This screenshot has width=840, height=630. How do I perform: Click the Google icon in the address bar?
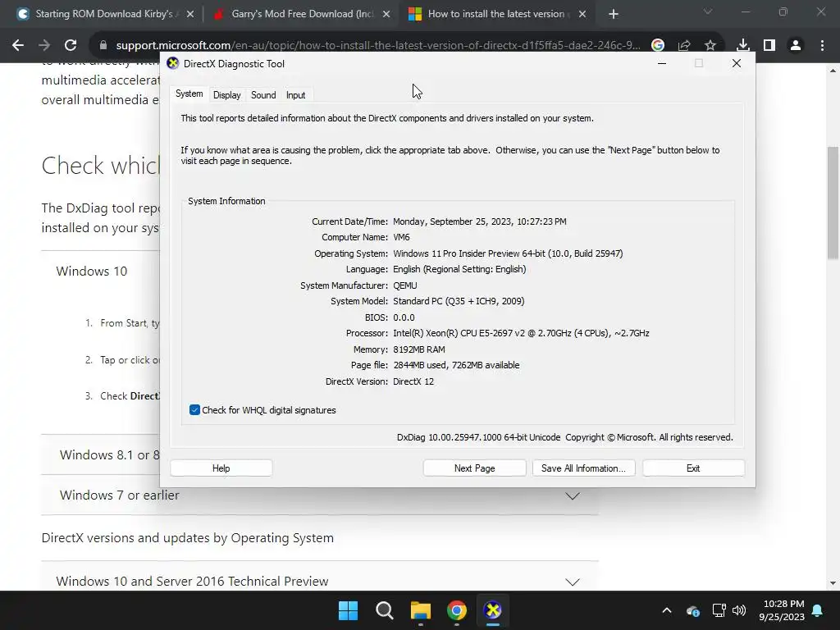coord(658,46)
